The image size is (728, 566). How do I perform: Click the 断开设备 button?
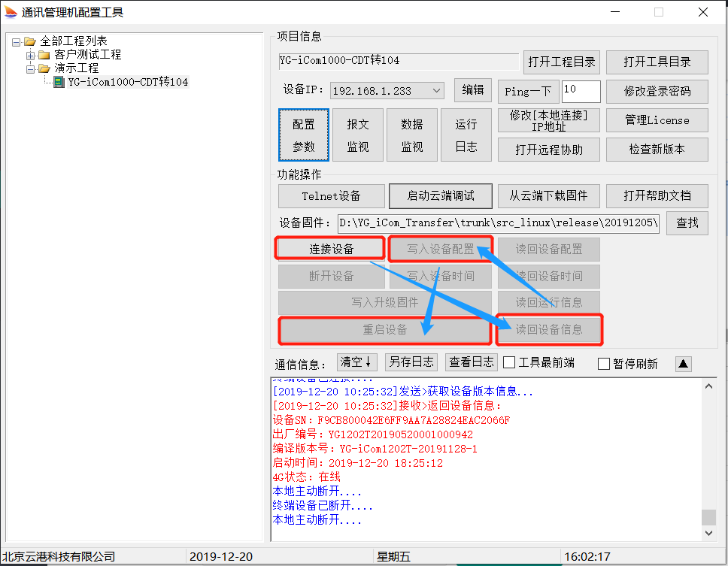click(332, 277)
